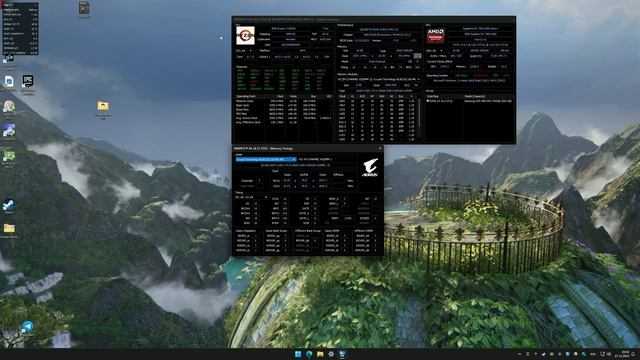The width and height of the screenshot is (640, 360).
Task: Click the Different DIMM group label
Action: point(364,231)
